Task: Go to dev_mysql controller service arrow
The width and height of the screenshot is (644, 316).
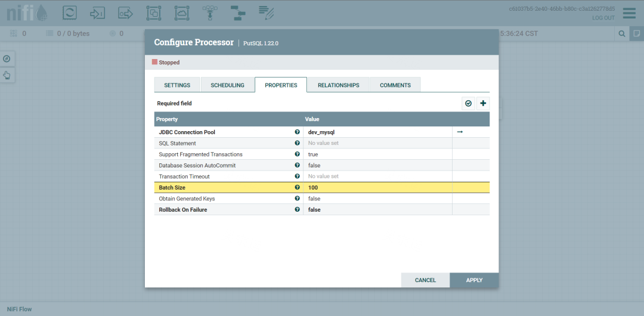Action: (x=460, y=132)
